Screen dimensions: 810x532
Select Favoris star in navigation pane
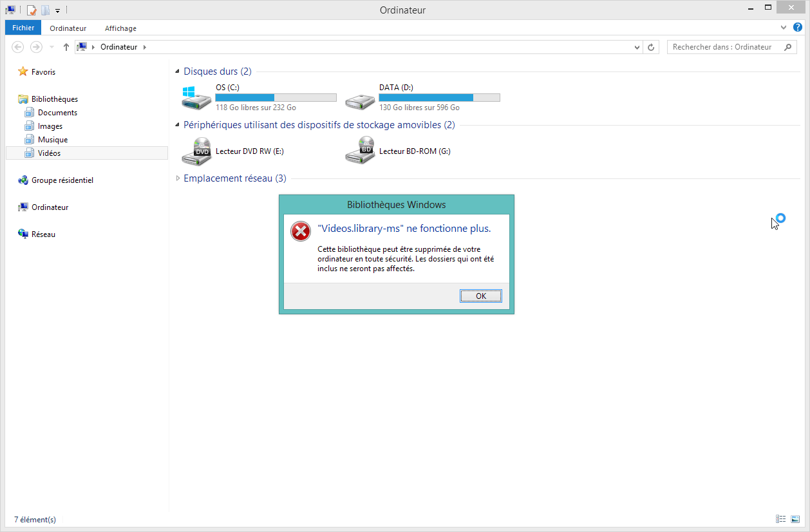point(23,72)
